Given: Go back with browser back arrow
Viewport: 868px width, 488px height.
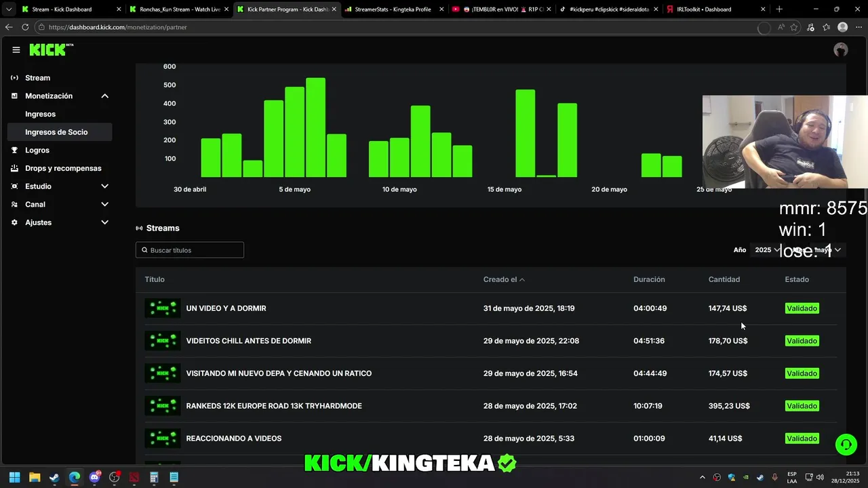Looking at the screenshot, I should tap(9, 27).
